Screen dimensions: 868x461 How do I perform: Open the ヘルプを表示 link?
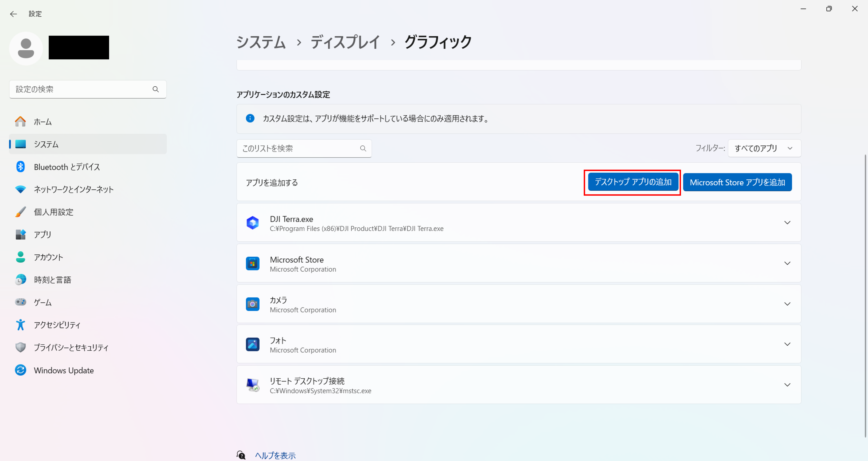pos(275,456)
